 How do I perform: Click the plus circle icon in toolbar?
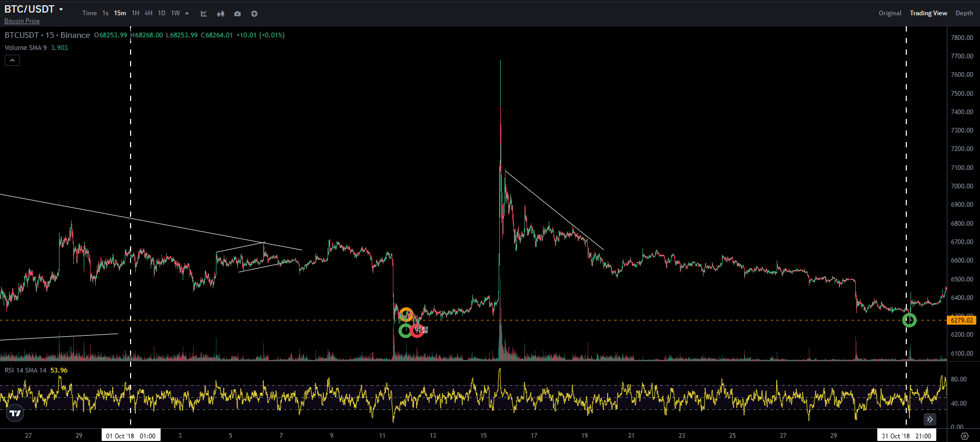pyautogui.click(x=254, y=14)
